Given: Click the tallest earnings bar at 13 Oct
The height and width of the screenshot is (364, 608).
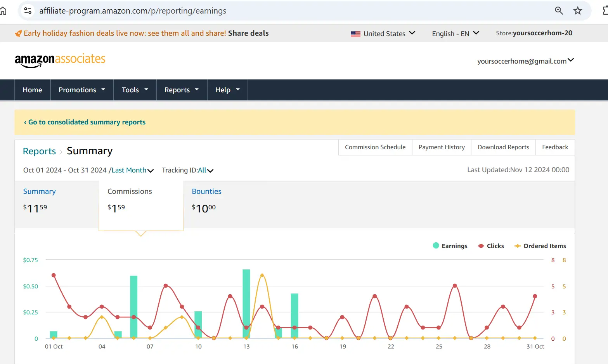Looking at the screenshot, I should (x=246, y=304).
